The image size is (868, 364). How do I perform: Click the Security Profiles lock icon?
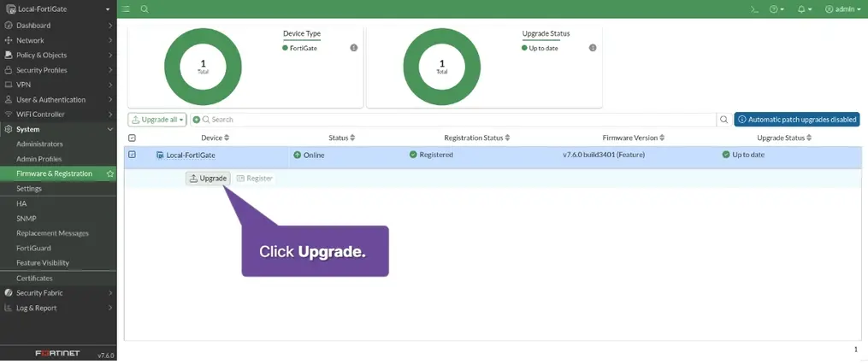pos(9,70)
